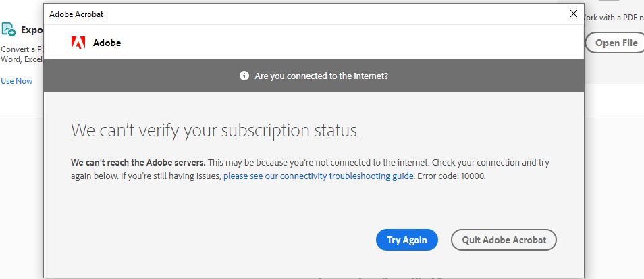The height and width of the screenshot is (279, 644).
Task: Select the partially visible 'Expo' tool heading
Action: tap(32, 30)
